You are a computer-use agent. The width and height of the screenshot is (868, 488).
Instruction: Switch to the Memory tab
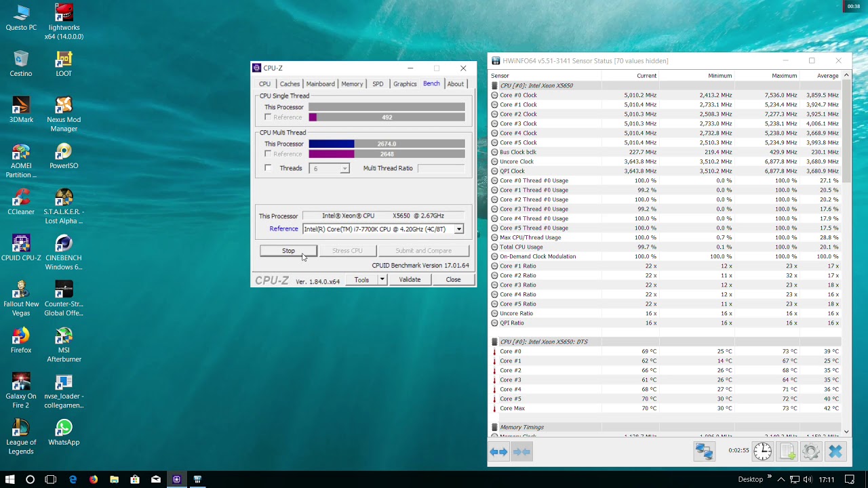click(352, 84)
